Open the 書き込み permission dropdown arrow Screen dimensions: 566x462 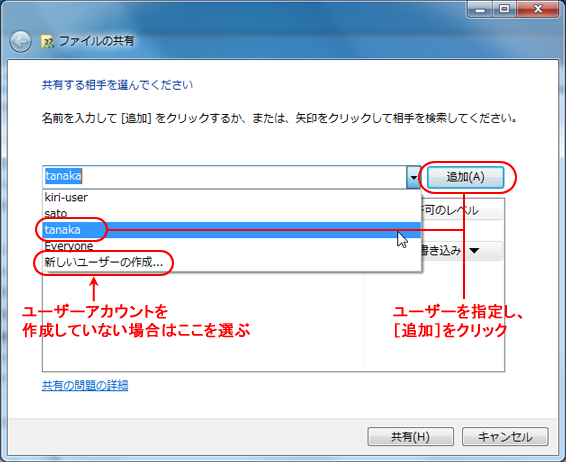(474, 250)
